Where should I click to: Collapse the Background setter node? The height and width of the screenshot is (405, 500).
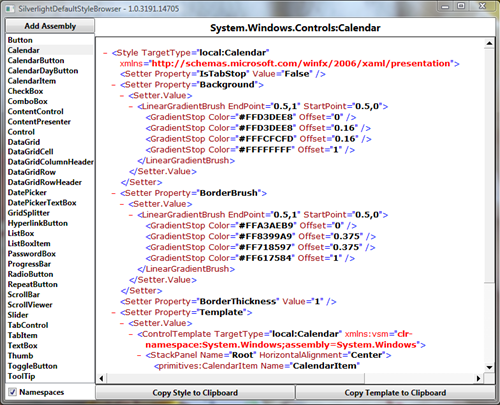point(114,85)
